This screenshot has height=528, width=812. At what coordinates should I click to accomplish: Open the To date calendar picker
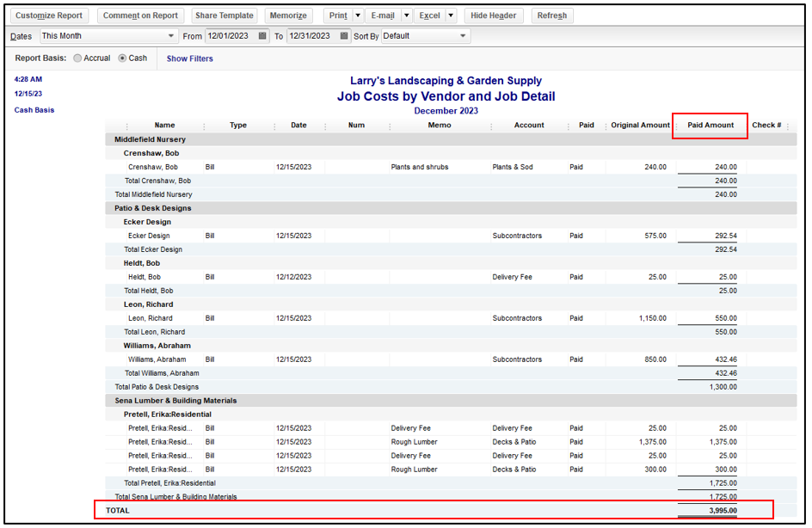[x=344, y=36]
